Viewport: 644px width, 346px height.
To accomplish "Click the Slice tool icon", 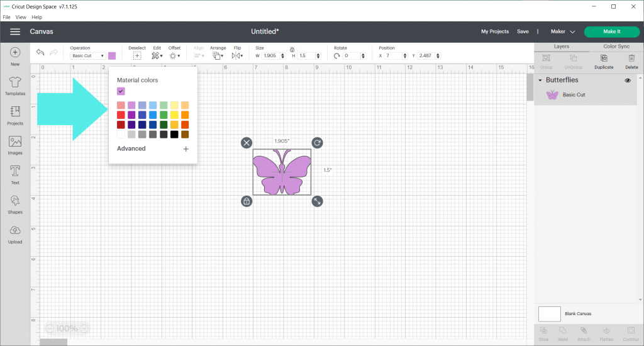I will click(x=543, y=330).
